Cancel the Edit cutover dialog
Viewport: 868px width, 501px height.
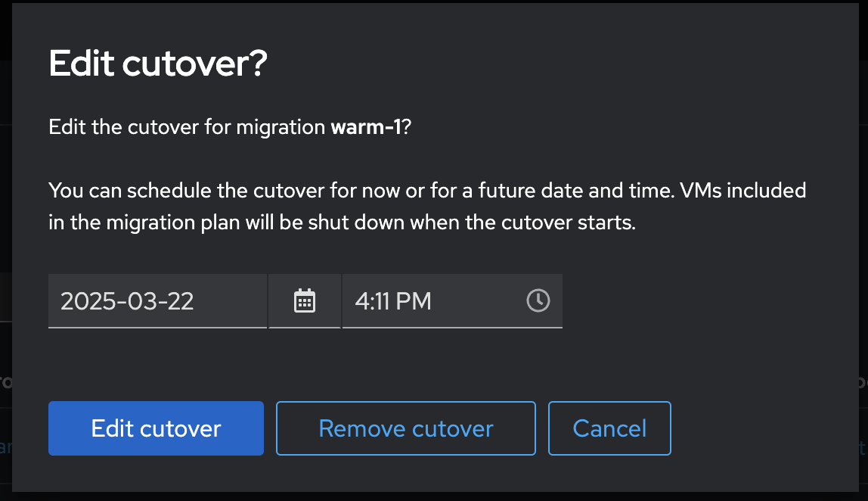pos(609,428)
